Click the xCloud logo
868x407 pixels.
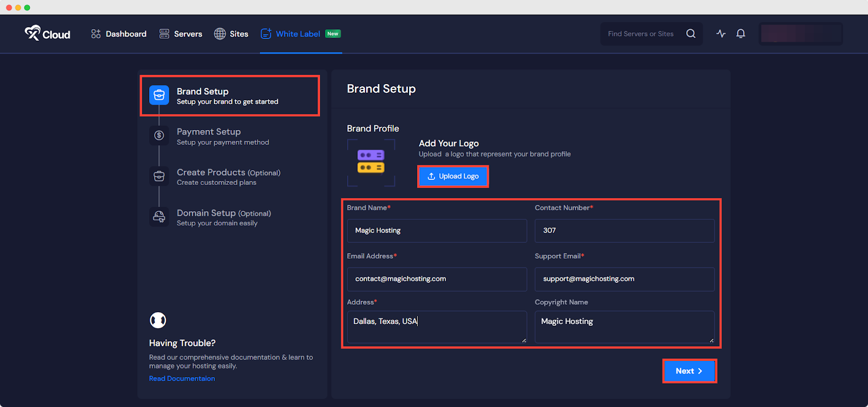[x=47, y=34]
